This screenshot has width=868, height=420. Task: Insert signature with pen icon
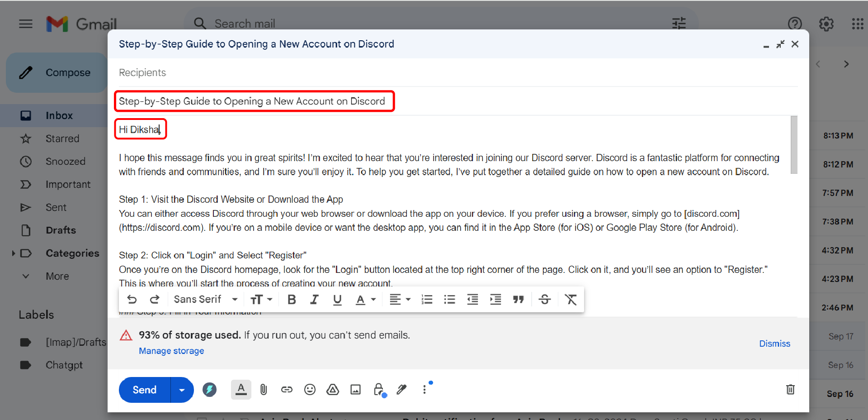click(x=401, y=390)
